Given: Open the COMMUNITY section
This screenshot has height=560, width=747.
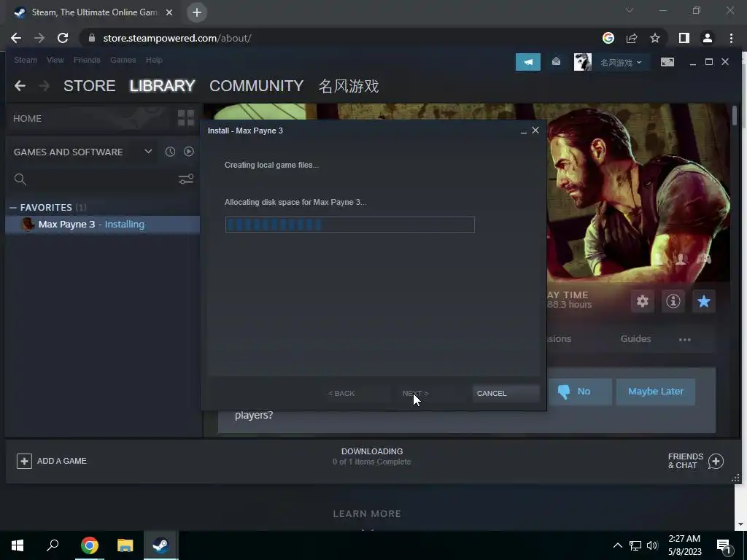Looking at the screenshot, I should (x=256, y=86).
